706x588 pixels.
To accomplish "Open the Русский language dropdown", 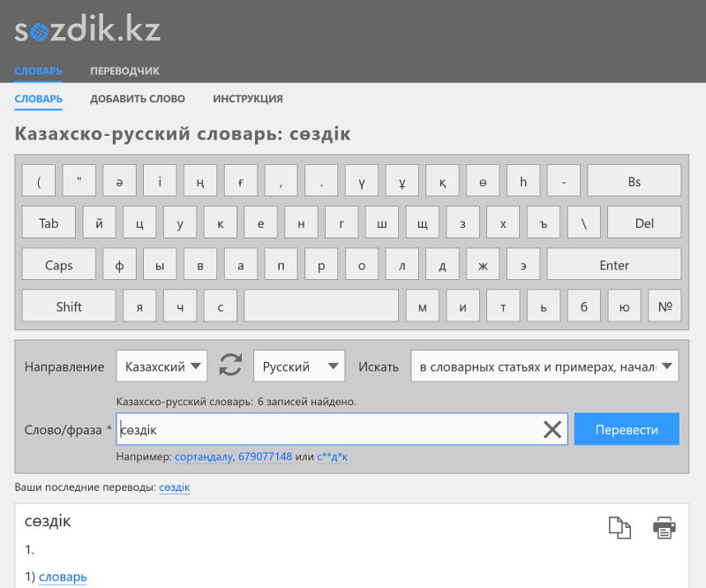I will coord(298,366).
